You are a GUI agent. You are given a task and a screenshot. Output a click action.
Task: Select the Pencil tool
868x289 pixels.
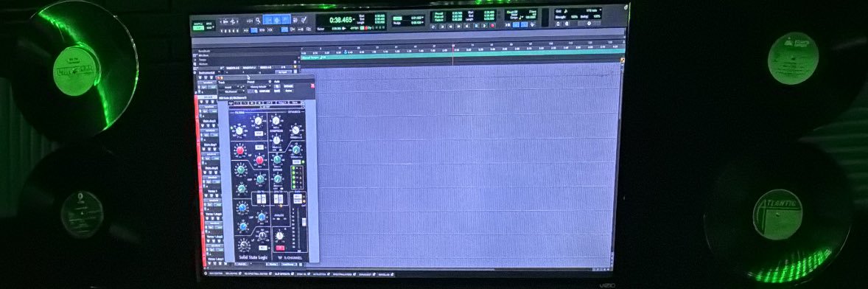tap(304, 20)
